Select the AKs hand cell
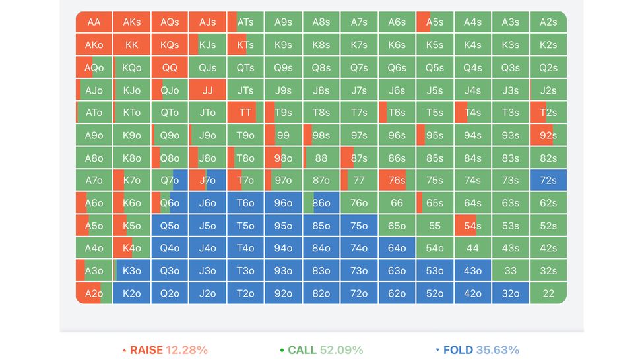The image size is (644, 362). click(132, 22)
